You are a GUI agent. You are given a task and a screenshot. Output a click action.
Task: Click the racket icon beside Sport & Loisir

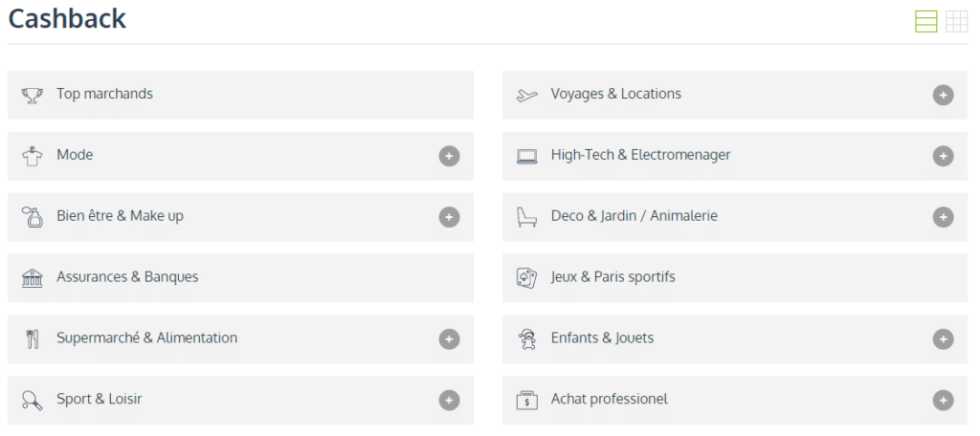pyautogui.click(x=32, y=400)
